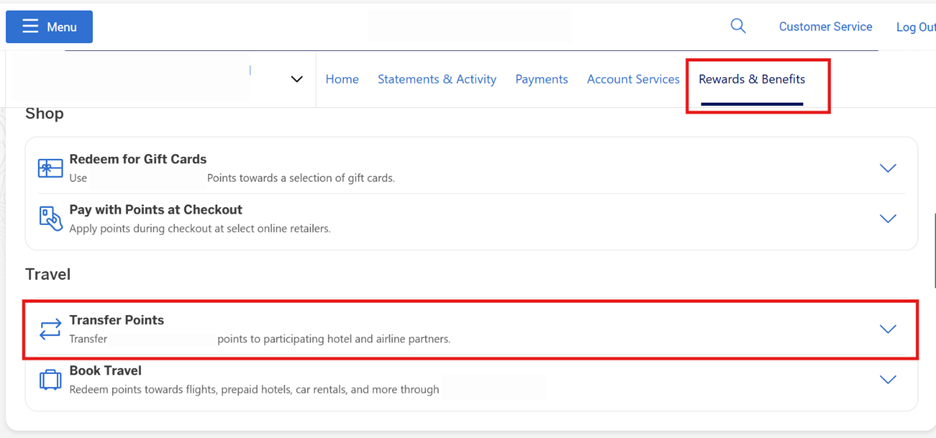Expand the Book Travel chevron

click(x=888, y=380)
